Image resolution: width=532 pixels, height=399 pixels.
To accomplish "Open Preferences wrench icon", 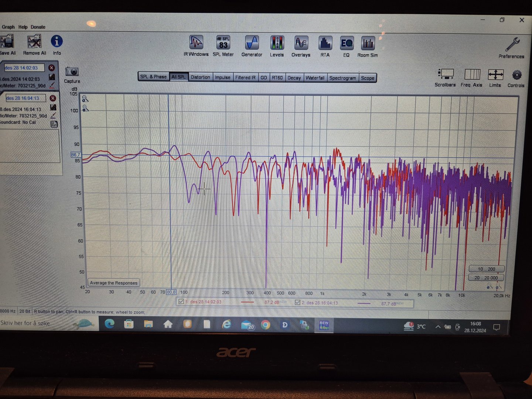I will coord(512,45).
